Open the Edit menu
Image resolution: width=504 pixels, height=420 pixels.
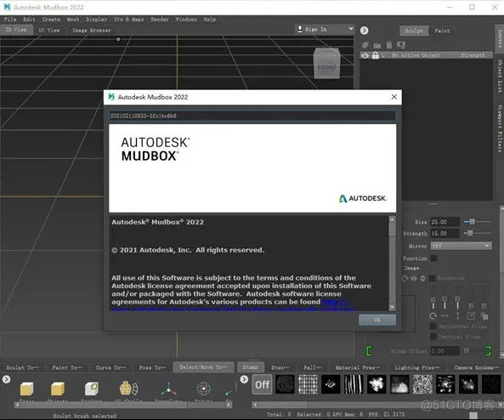coord(29,20)
